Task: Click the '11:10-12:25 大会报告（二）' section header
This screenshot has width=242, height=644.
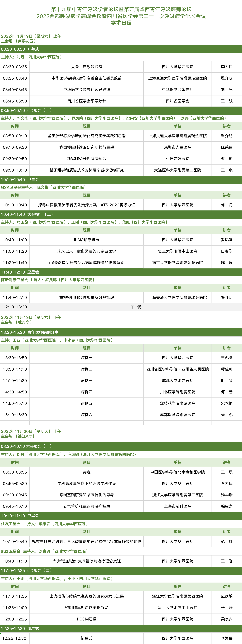Action: pos(121,570)
